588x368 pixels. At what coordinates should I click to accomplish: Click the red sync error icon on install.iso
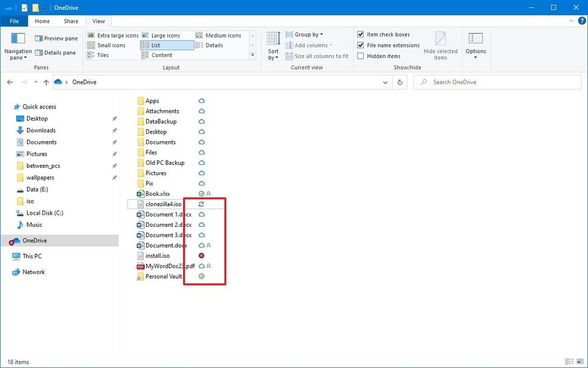(201, 255)
